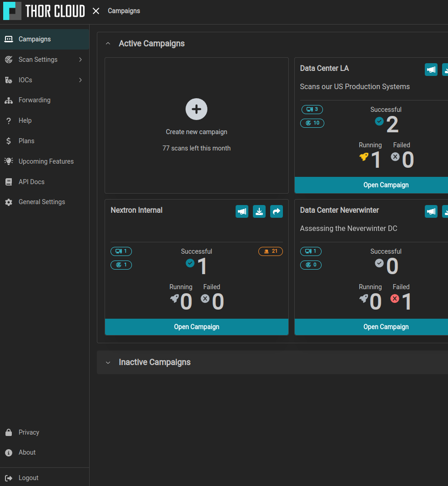Open the Nextron Internal campaign

point(196,327)
